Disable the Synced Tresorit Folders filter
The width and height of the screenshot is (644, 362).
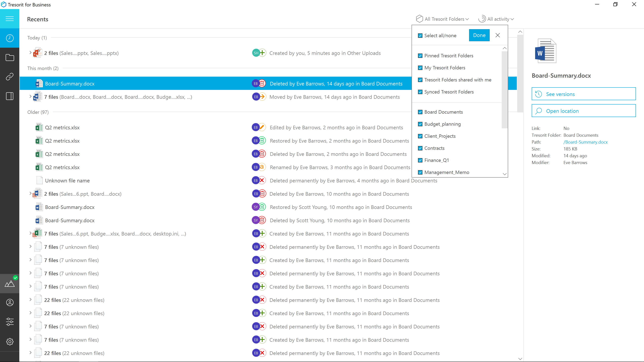(420, 92)
